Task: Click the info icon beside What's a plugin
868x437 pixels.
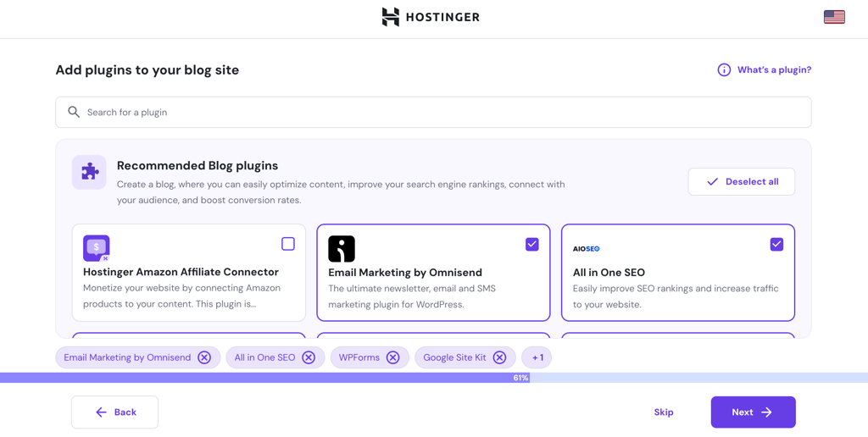Action: [724, 69]
